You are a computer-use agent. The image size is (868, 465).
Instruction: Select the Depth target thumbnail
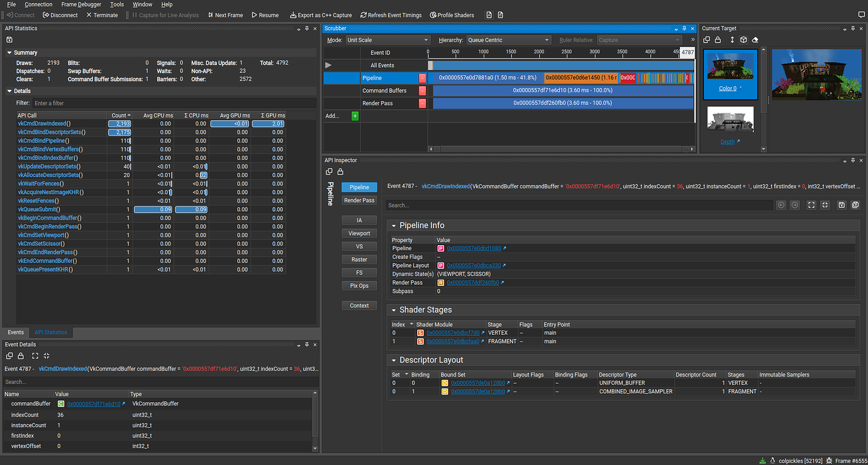click(730, 119)
